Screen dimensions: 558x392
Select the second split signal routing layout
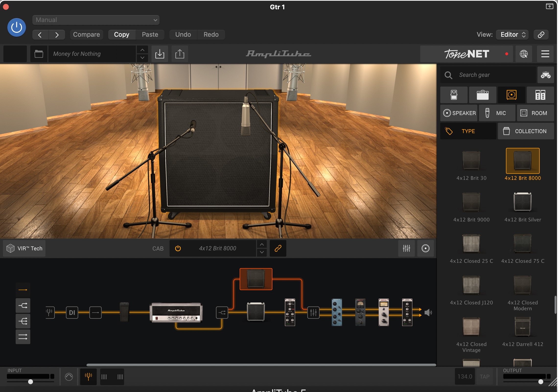[x=23, y=306]
